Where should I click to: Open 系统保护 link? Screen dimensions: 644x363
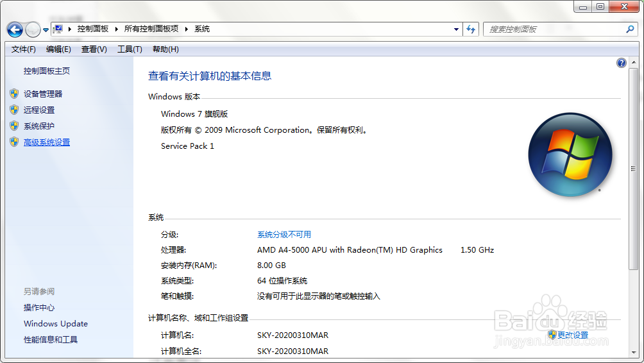[x=39, y=126]
